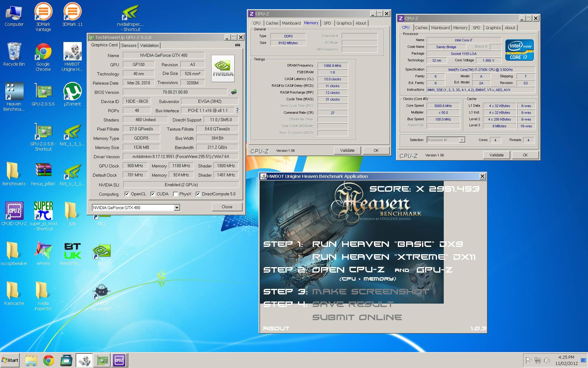The height and width of the screenshot is (368, 588).
Task: Open HWBOT Unigine Heaven desktop icon
Action: (72, 57)
